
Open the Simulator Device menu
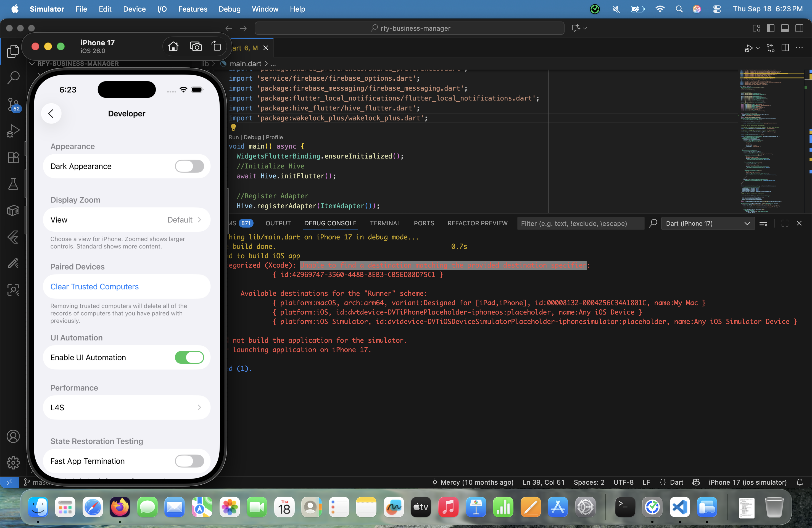pyautogui.click(x=134, y=9)
